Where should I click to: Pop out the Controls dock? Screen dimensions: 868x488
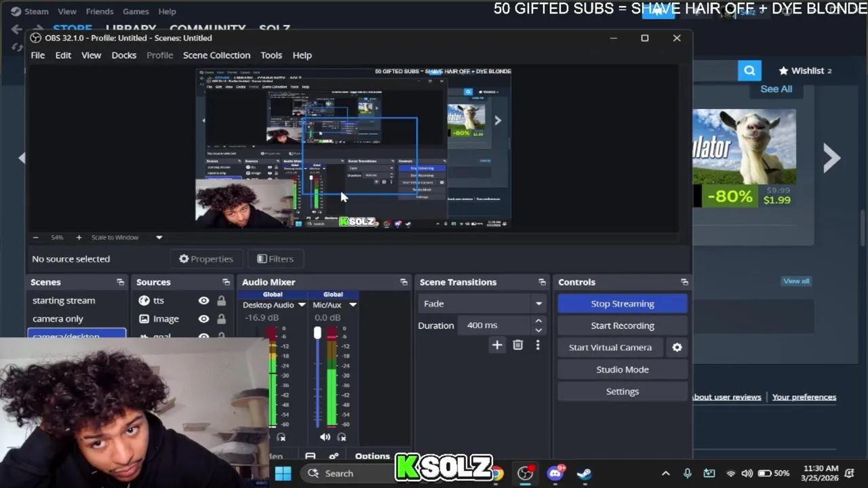tap(684, 282)
